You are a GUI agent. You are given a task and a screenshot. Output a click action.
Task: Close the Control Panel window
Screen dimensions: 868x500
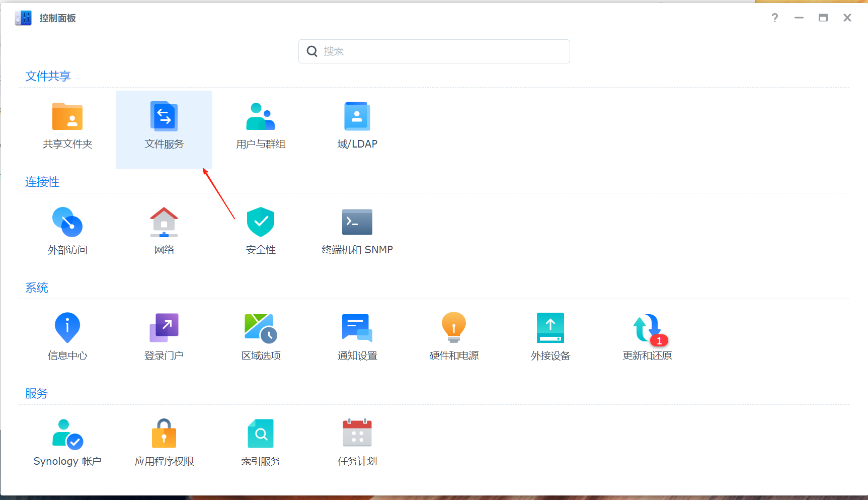point(847,18)
